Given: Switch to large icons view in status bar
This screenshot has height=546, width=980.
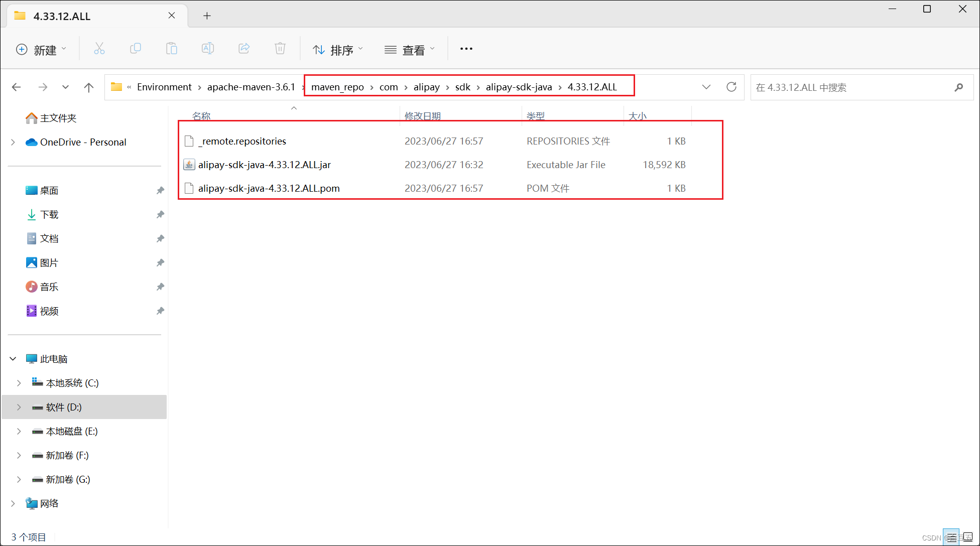Looking at the screenshot, I should pyautogui.click(x=968, y=537).
